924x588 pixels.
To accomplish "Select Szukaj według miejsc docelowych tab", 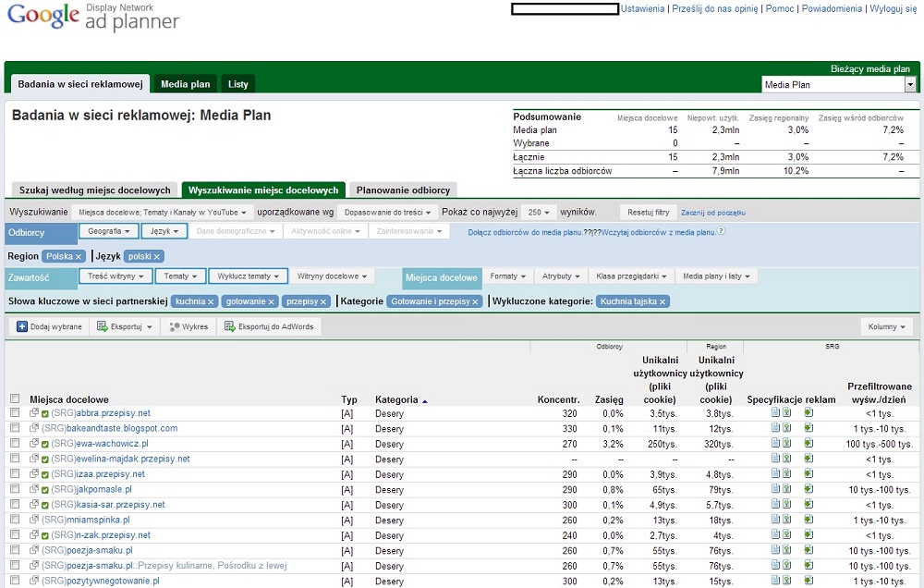I will 95,190.
